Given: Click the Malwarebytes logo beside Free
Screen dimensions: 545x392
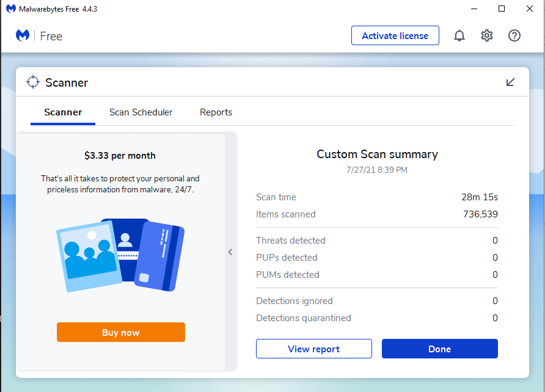Looking at the screenshot, I should [x=23, y=35].
